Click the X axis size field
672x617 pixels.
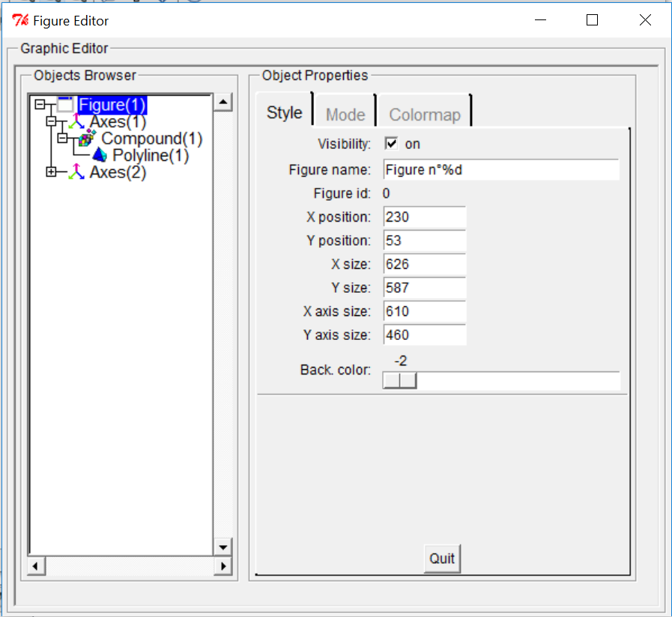(x=424, y=311)
